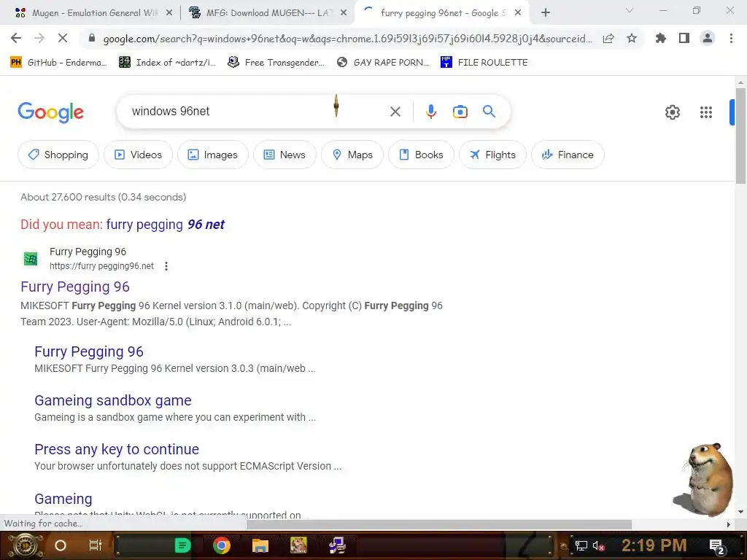The width and height of the screenshot is (747, 560).
Task: Show Books results
Action: (x=421, y=155)
